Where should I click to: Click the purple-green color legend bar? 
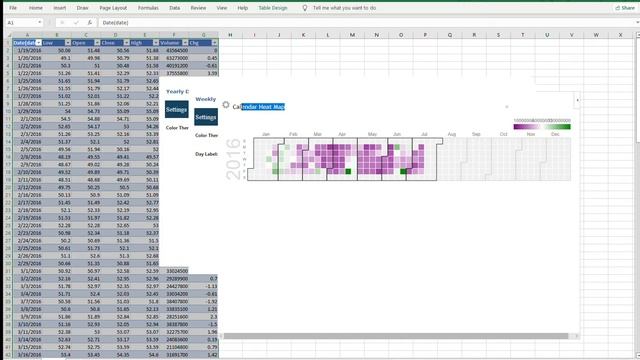coord(542,127)
